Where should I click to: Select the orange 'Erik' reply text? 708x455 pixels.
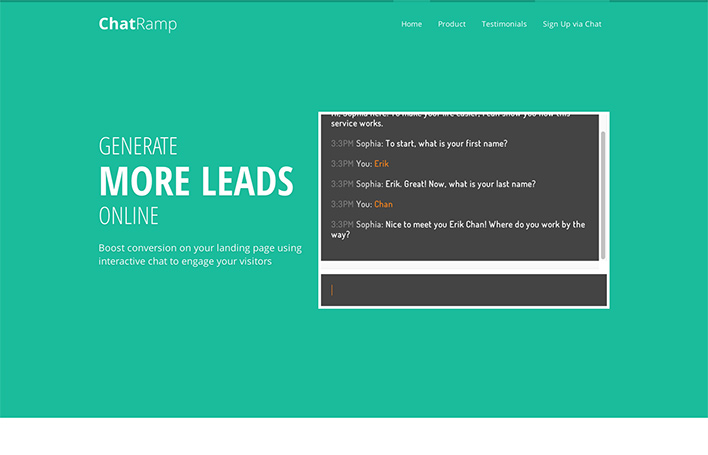[381, 164]
